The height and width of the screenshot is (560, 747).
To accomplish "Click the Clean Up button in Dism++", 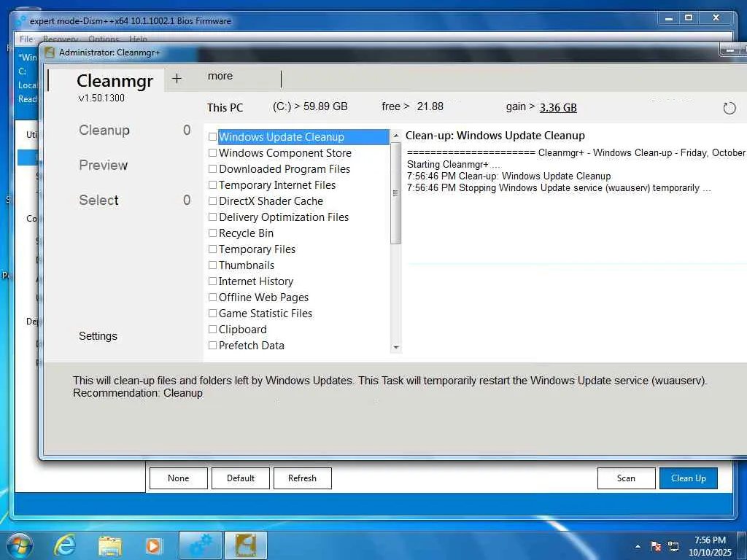I will [689, 478].
